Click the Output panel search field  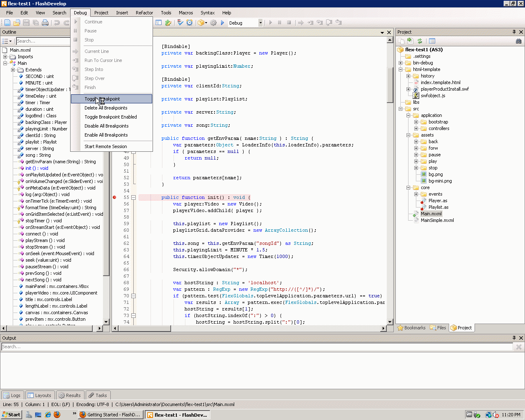point(256,347)
